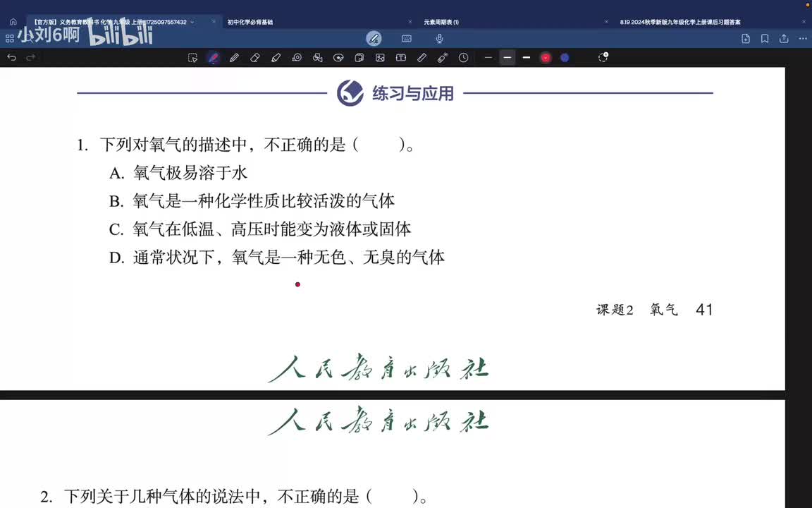Select the text box tool
The height and width of the screenshot is (508, 812).
pyautogui.click(x=401, y=58)
